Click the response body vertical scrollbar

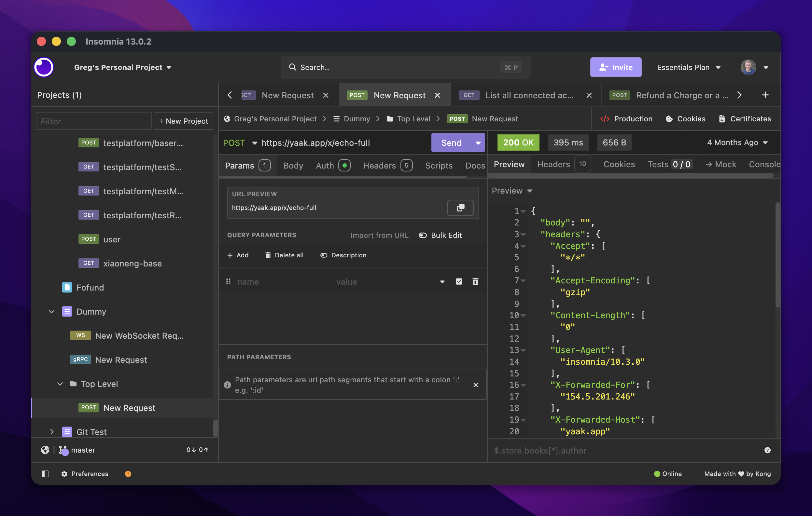[777, 255]
